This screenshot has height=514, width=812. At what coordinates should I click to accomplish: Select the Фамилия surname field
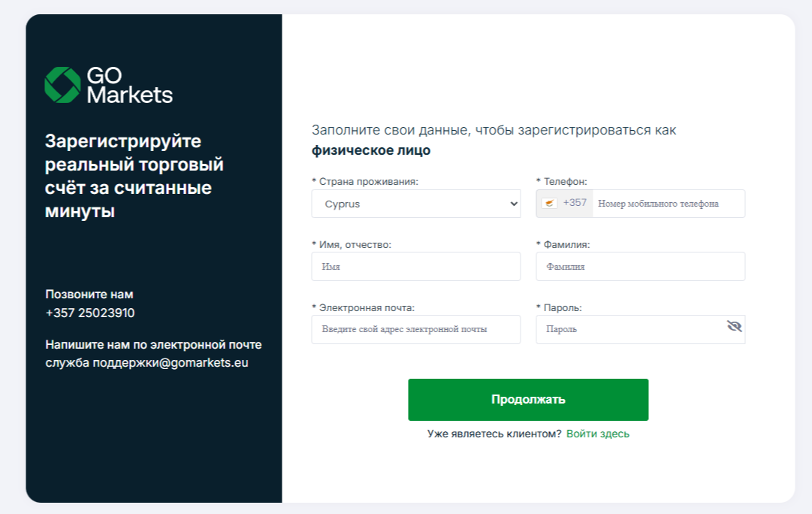click(639, 266)
